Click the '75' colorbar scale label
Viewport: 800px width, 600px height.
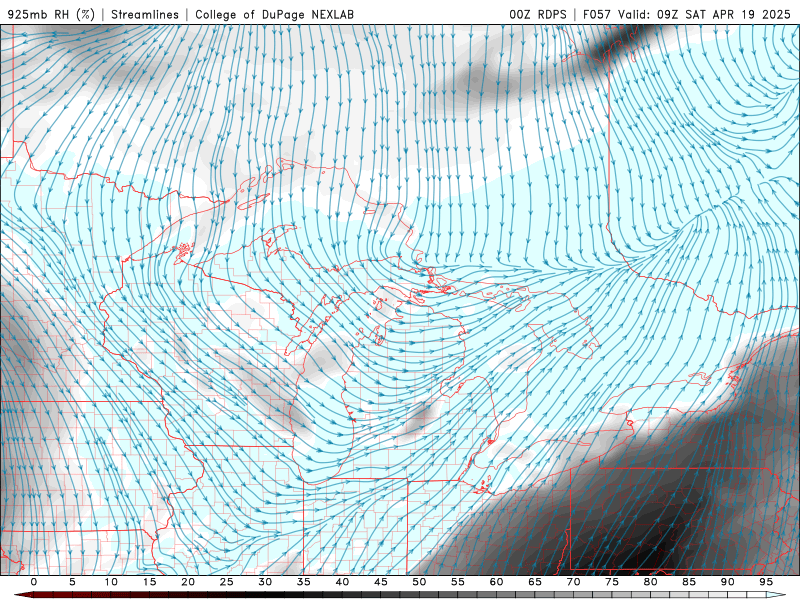pos(612,582)
